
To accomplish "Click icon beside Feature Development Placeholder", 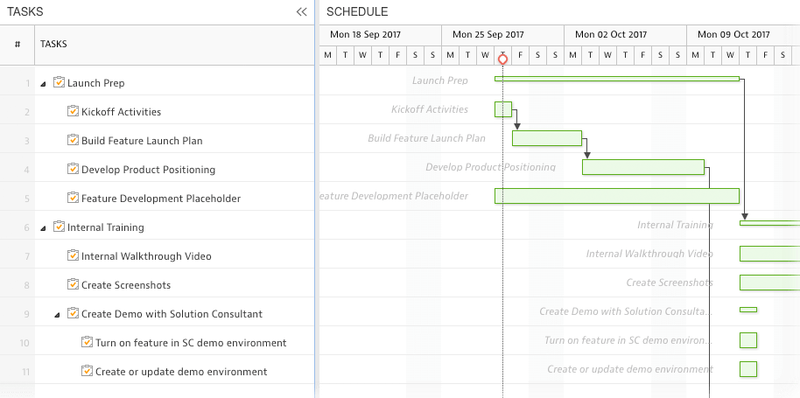I will 73,197.
